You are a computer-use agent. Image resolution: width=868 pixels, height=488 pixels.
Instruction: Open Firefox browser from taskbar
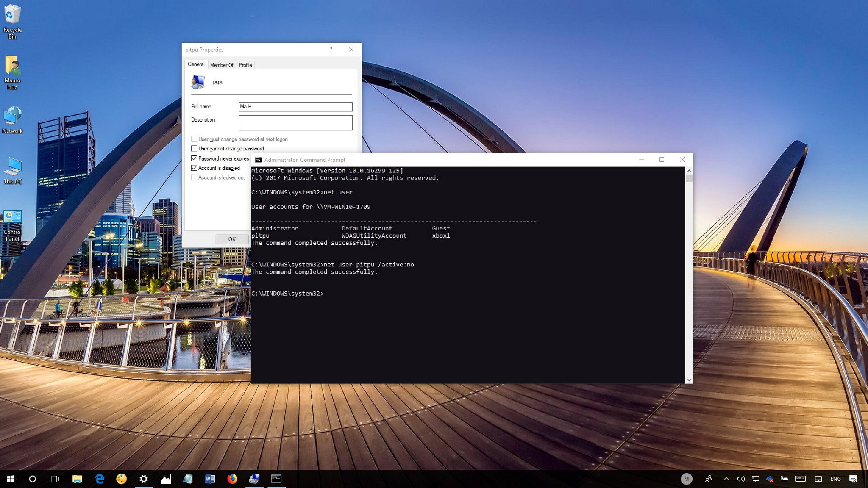233,478
